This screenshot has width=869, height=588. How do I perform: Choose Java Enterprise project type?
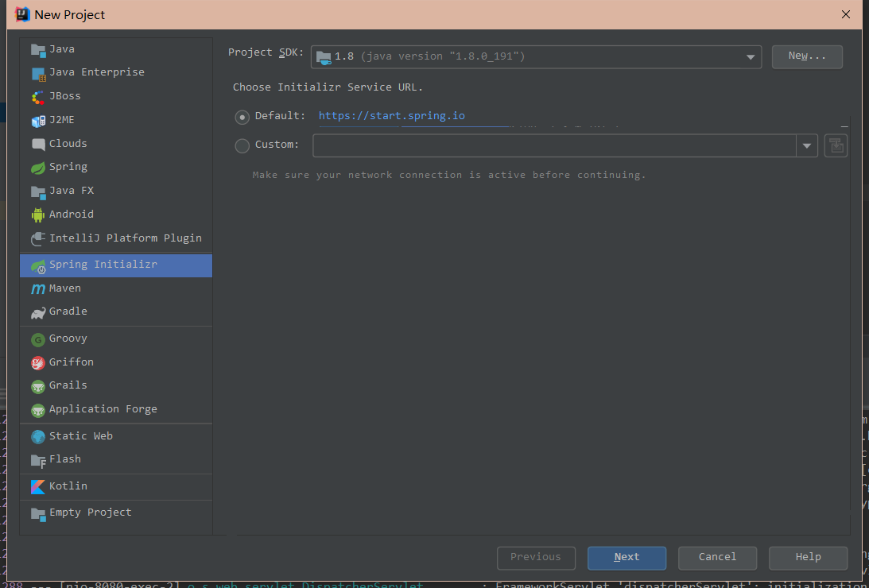(x=96, y=72)
